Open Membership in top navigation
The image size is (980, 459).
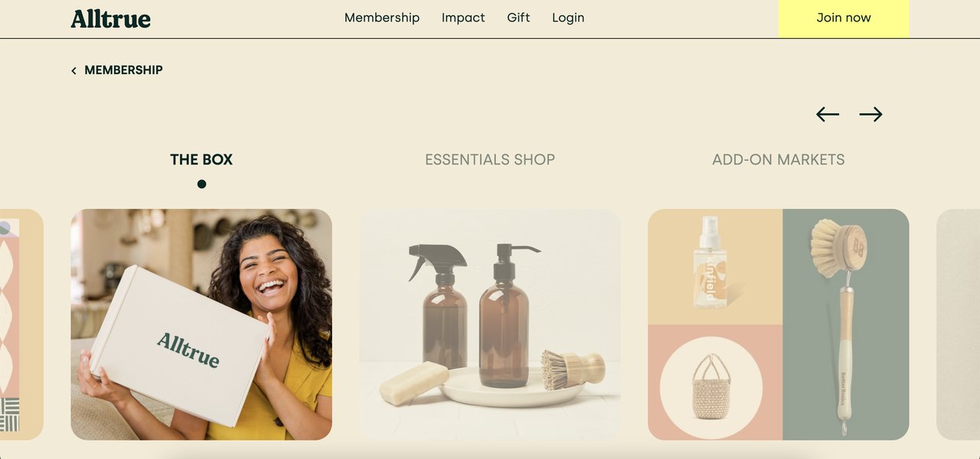coord(382,18)
